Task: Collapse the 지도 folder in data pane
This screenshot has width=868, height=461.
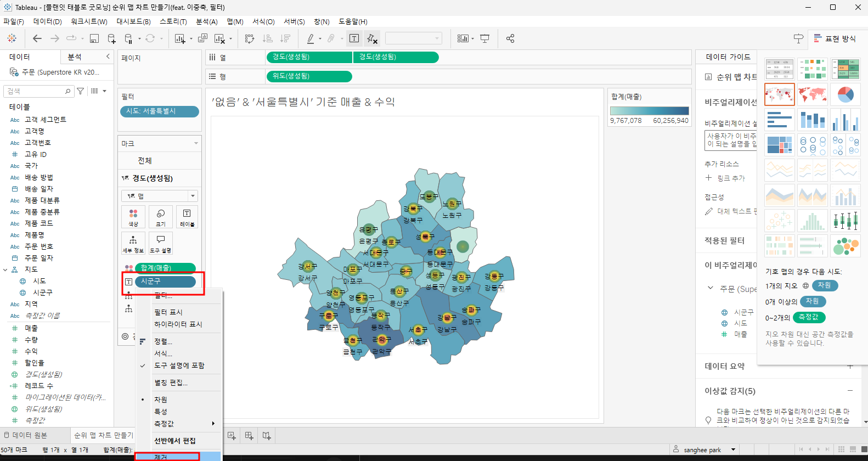Action: pos(5,269)
